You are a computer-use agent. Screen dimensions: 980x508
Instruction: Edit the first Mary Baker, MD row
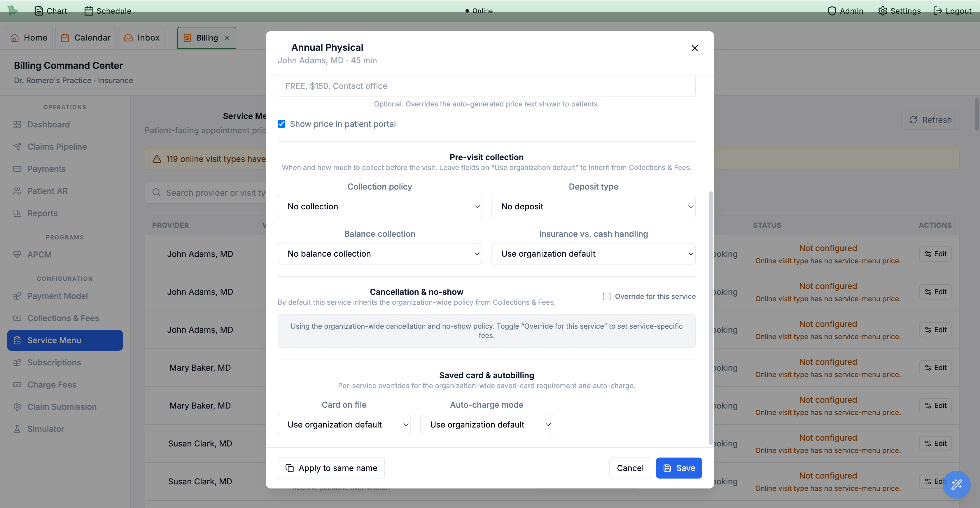[x=935, y=367]
